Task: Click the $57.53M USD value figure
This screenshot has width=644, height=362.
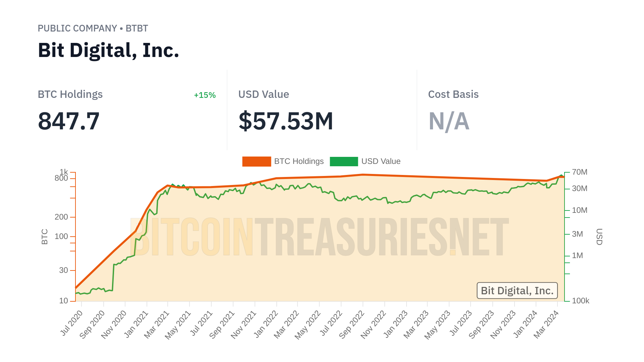Action: click(286, 121)
